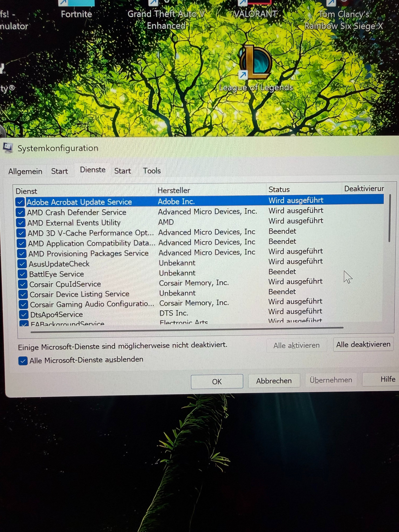Click 'Wird ausgeführt' status of AMD Crash Defender
The image size is (399, 532).
tap(296, 211)
